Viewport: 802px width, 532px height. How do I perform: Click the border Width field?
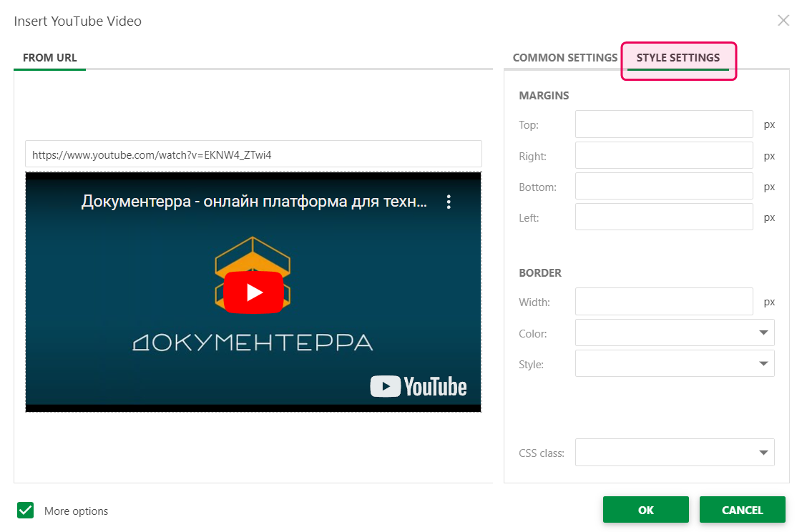pyautogui.click(x=663, y=301)
